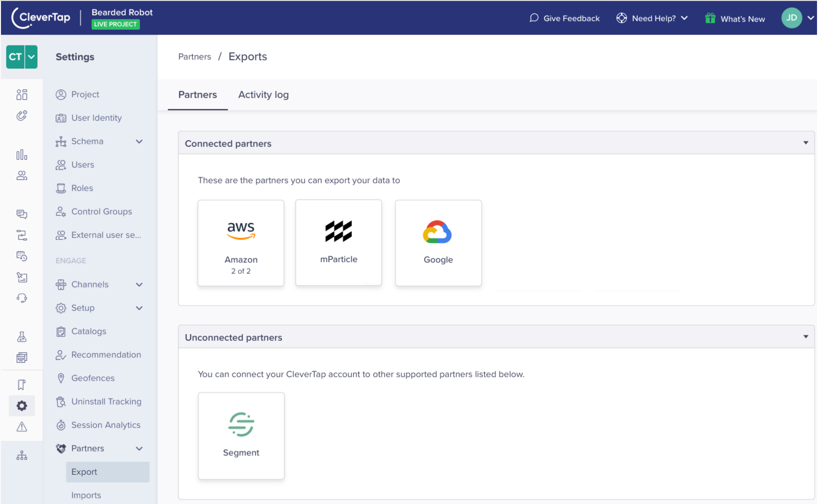Click the Need Help lifebuoy icon
Image resolution: width=818 pixels, height=504 pixels.
(622, 18)
